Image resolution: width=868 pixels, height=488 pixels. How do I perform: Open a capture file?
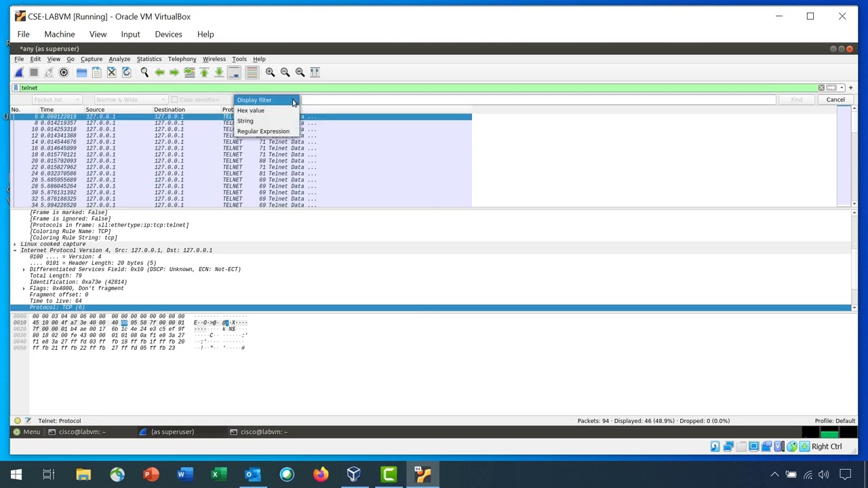pos(81,72)
